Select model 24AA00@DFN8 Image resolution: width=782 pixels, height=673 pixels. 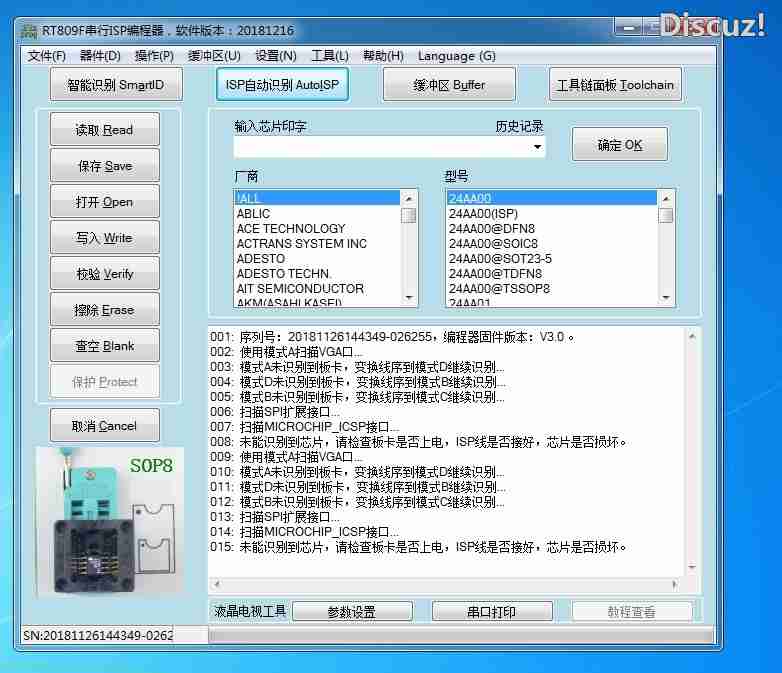tap(552, 228)
